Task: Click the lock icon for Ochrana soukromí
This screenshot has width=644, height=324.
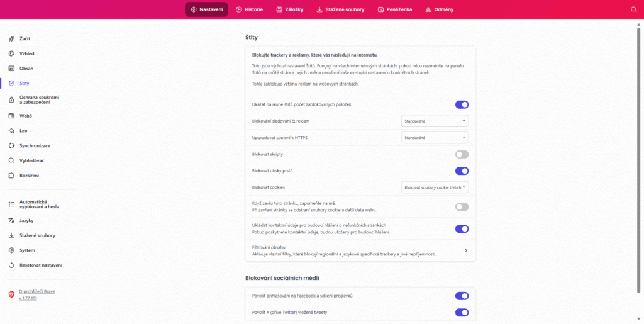Action: (x=11, y=99)
